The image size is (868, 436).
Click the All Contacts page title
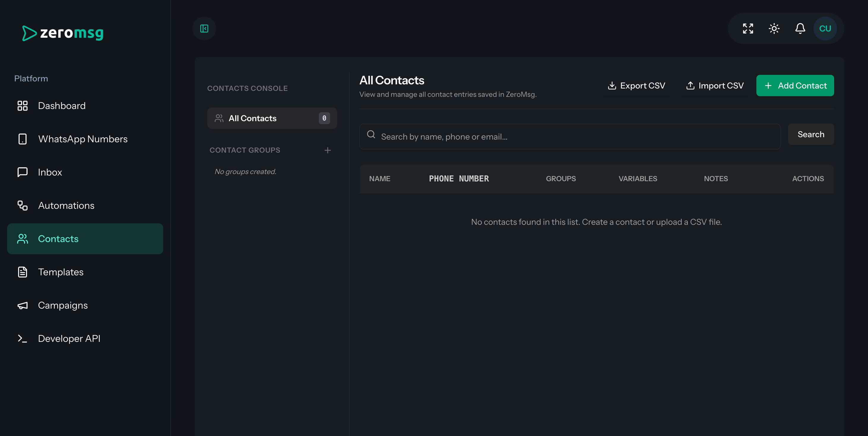coord(392,80)
